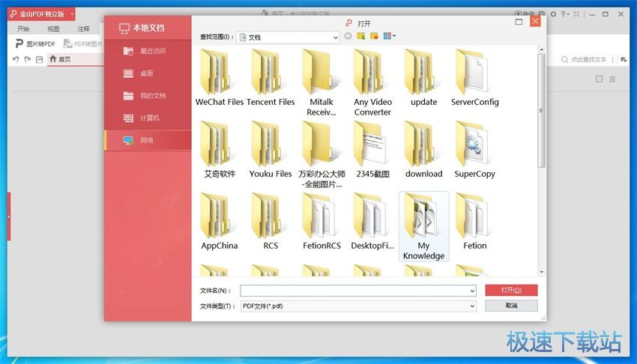Click the redo arrow icon
The image size is (637, 364).
[x=28, y=59]
